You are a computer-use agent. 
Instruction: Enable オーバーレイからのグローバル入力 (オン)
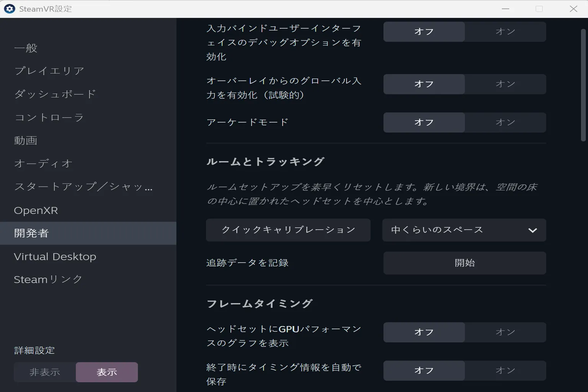coord(505,84)
